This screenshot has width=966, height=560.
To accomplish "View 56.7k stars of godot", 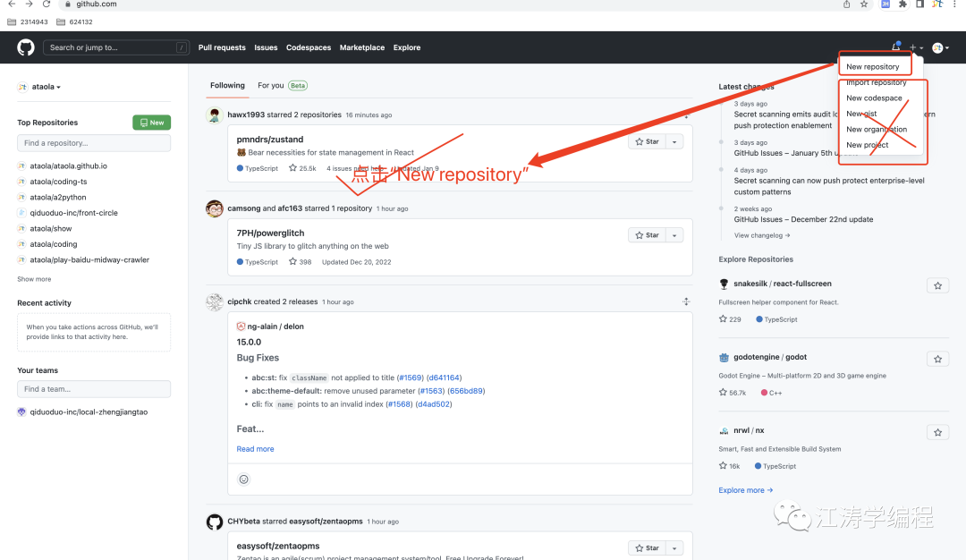I will [733, 393].
